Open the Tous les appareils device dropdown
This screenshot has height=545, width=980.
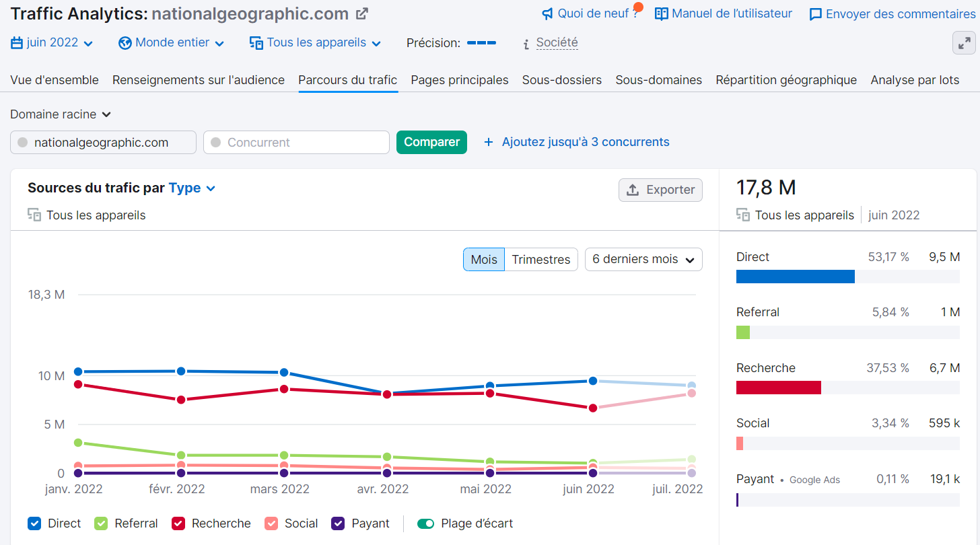(x=315, y=43)
